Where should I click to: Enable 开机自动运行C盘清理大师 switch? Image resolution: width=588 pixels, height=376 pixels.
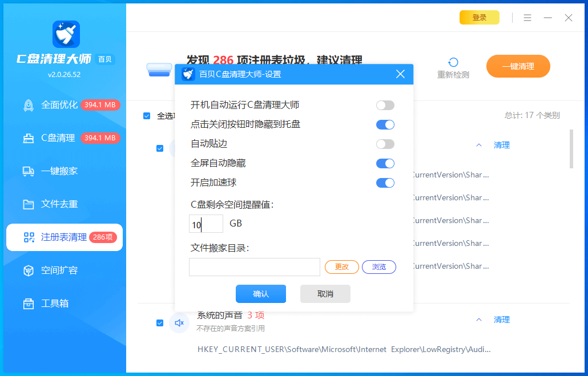pyautogui.click(x=385, y=106)
